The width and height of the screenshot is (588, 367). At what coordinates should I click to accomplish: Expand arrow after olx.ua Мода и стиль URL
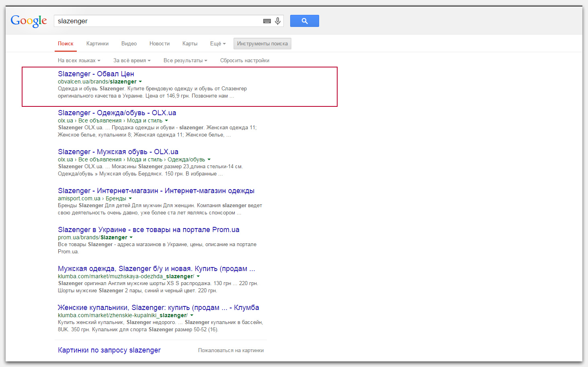click(166, 120)
